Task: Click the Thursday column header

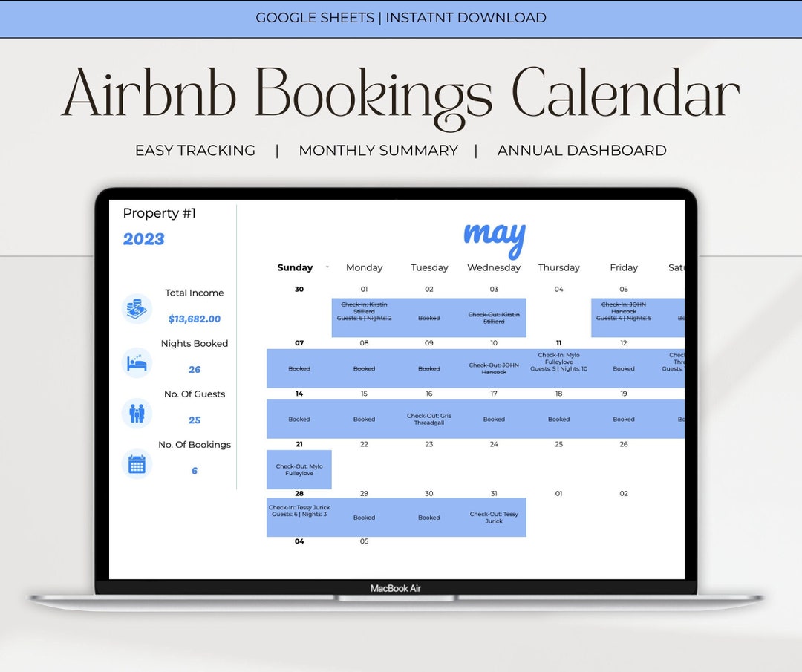Action: [x=558, y=267]
